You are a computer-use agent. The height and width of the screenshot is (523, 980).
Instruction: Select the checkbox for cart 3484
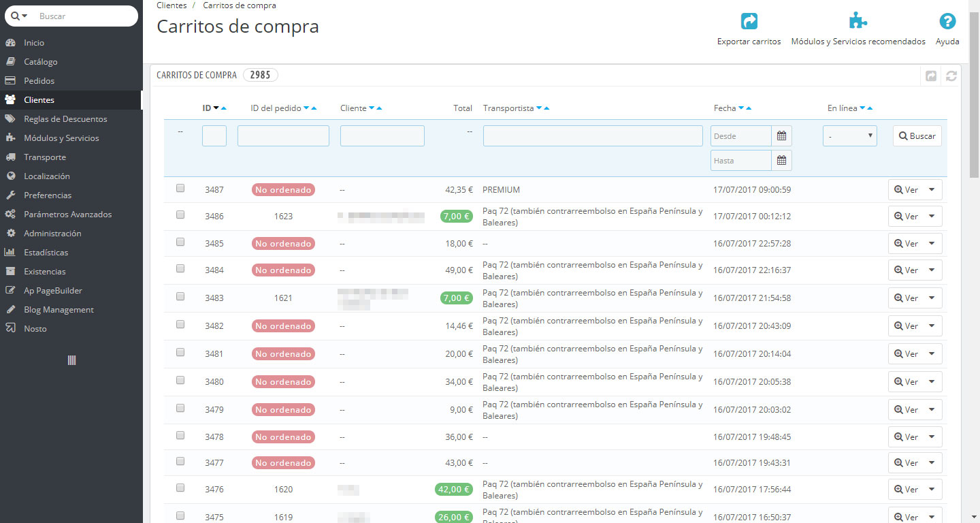point(180,268)
